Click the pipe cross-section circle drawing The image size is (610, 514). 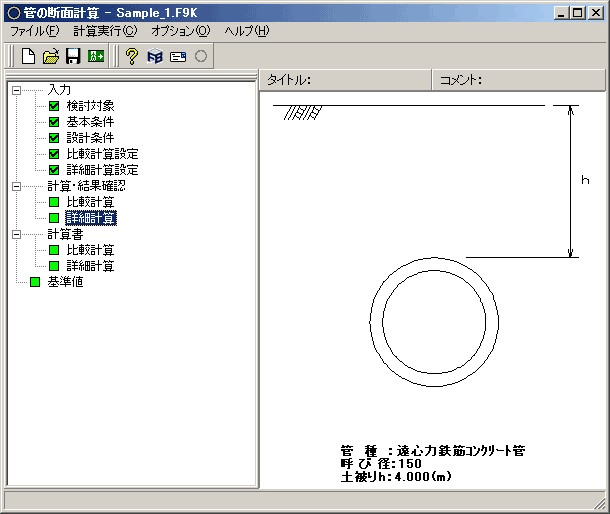(434, 322)
